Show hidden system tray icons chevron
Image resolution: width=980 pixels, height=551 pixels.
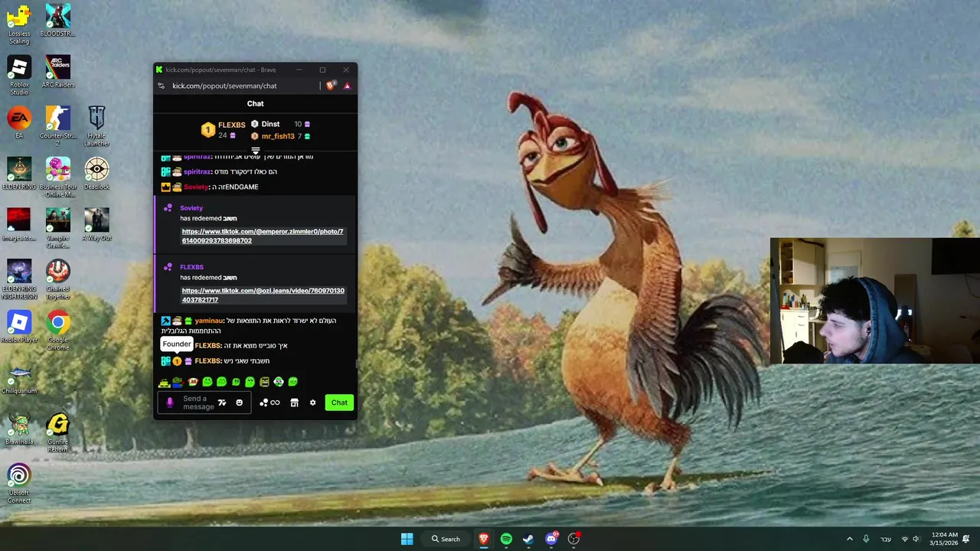coord(849,539)
